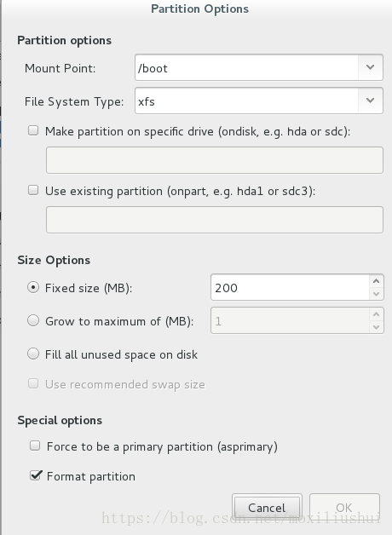Click the File System Type field showing xfs
392x535 pixels.
(246, 101)
